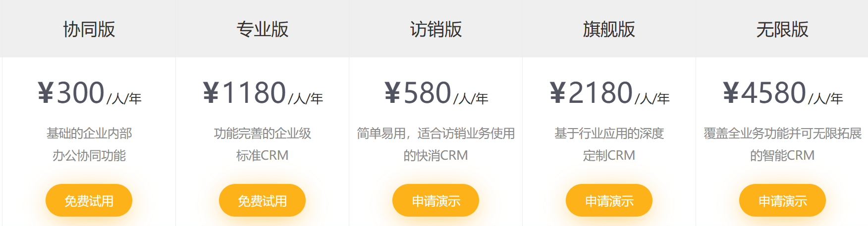Screen dimensions: 868x226
Task: Click 申请演示 button under 无限版
Action: point(782,200)
